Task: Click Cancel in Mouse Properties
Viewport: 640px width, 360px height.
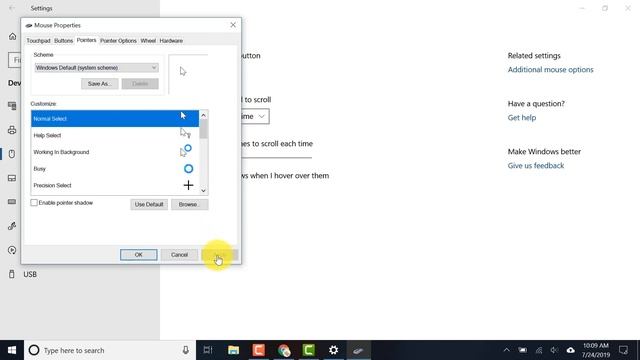Action: tap(179, 255)
